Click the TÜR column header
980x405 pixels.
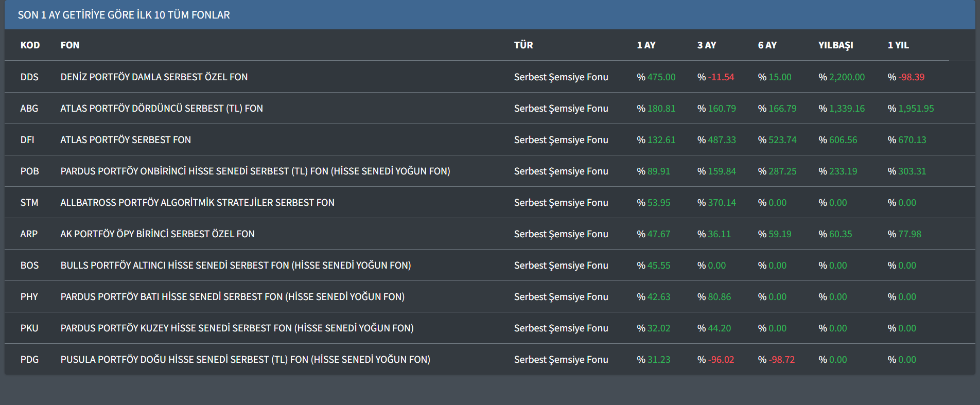(523, 45)
